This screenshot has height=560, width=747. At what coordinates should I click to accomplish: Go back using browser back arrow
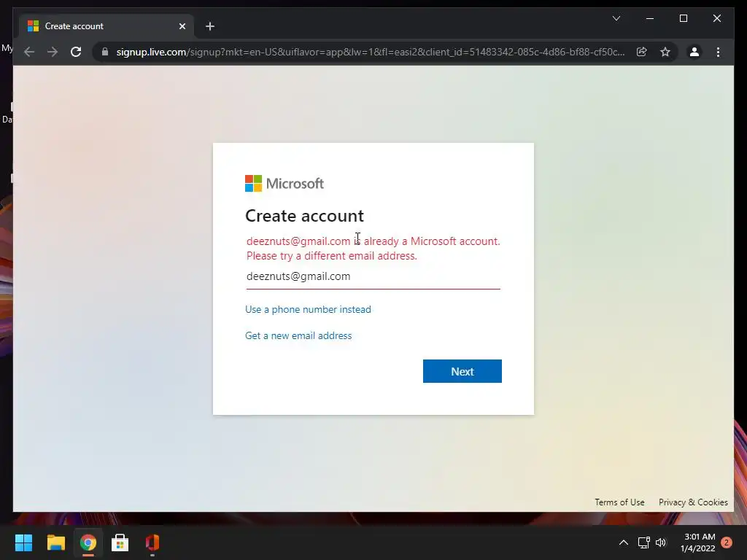tap(29, 52)
